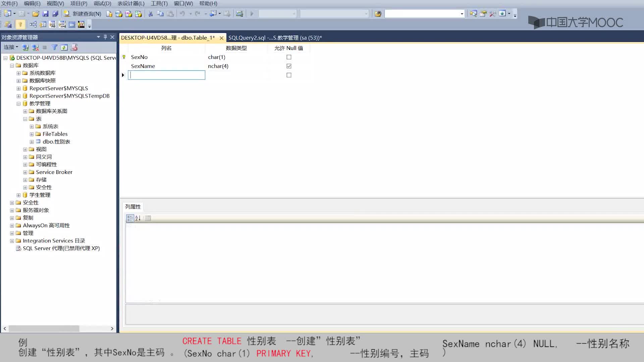Click the Object Explorer scrollbar right arrow
The width and height of the screenshot is (644, 362).
[x=112, y=329]
